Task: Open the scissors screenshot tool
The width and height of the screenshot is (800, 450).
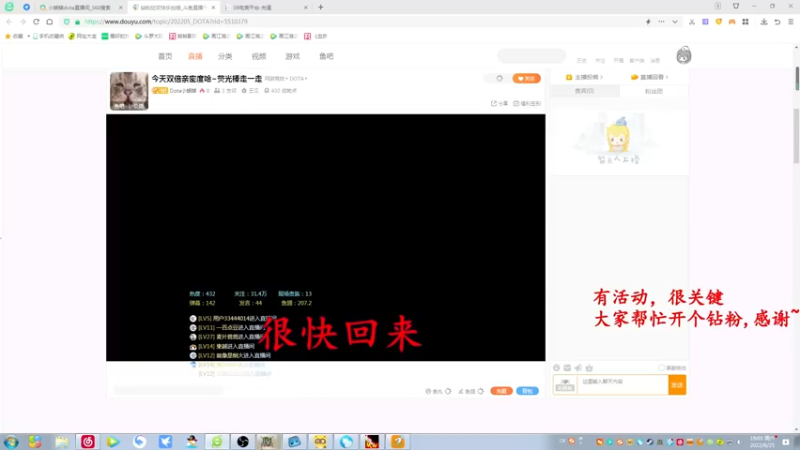Action: click(692, 22)
